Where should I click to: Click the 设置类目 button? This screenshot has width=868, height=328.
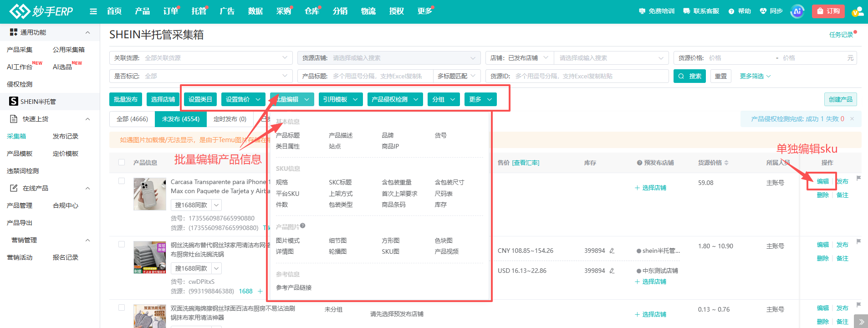tap(200, 99)
